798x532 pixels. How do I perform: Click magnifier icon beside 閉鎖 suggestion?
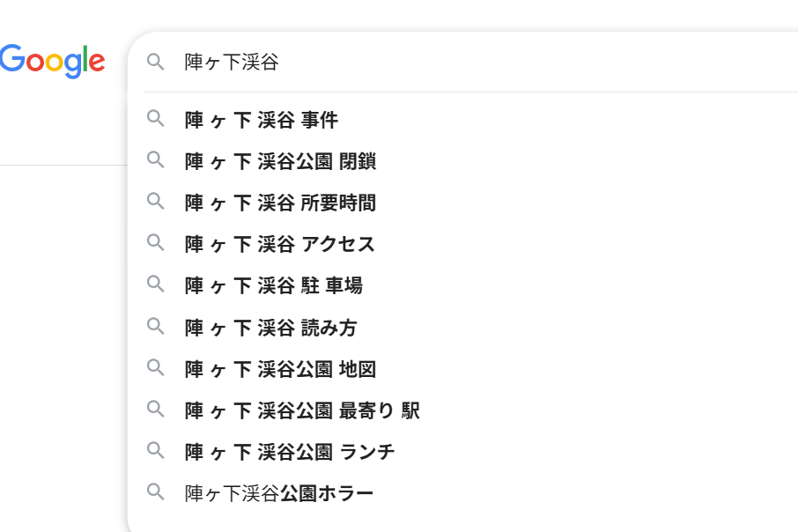coord(156,159)
